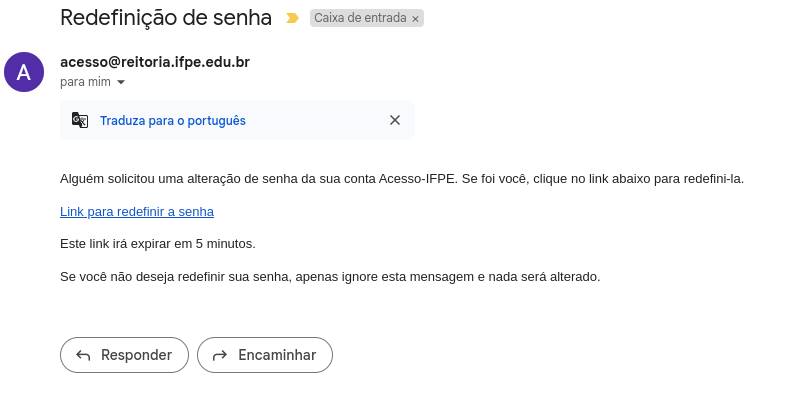
Task: Click sender address acesso@reitoria.ifpe.edu.br
Action: 155,62
